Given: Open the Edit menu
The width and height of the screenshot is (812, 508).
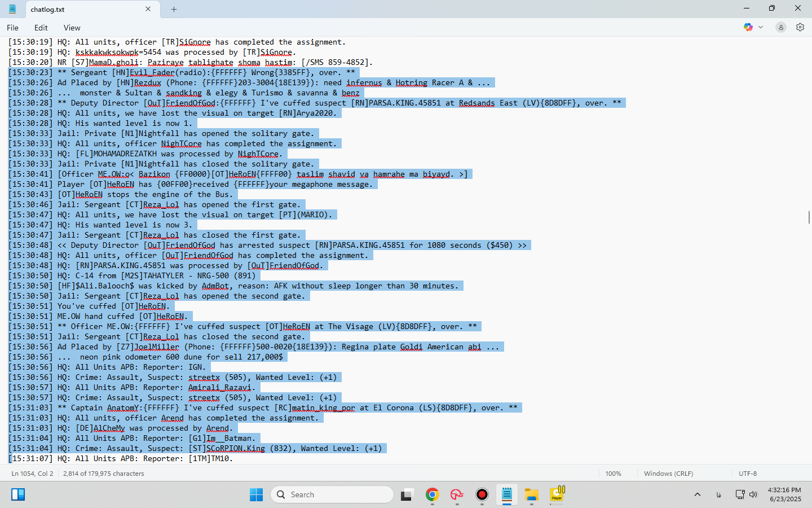Looking at the screenshot, I should 41,28.
